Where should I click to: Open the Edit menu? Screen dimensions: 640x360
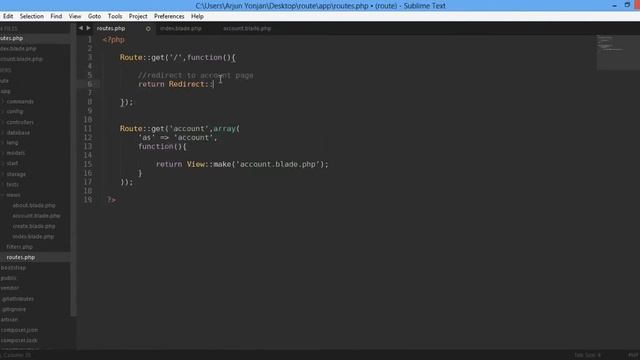pyautogui.click(x=8, y=16)
